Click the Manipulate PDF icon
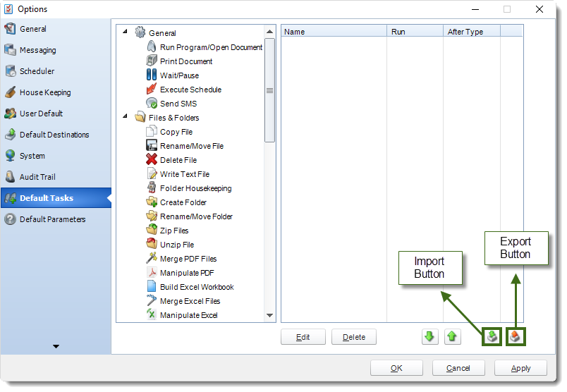 152,272
